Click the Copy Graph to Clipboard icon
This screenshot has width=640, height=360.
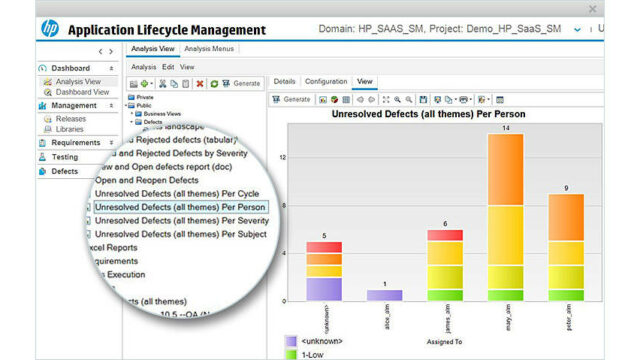449,99
